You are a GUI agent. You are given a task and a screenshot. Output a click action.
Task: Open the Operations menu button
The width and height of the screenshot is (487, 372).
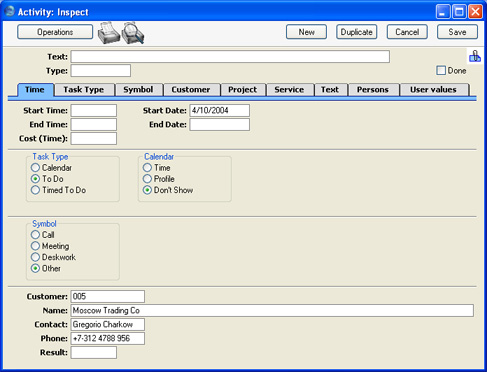point(55,32)
